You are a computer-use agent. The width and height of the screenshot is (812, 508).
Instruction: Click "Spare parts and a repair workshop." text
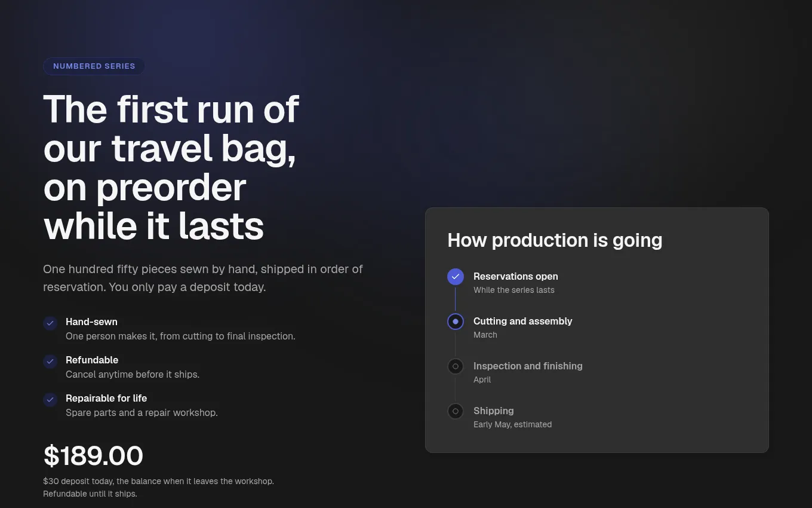(142, 412)
